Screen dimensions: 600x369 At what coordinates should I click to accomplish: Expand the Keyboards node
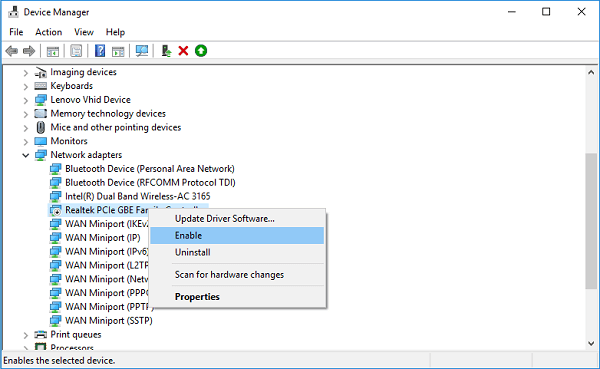pos(26,87)
